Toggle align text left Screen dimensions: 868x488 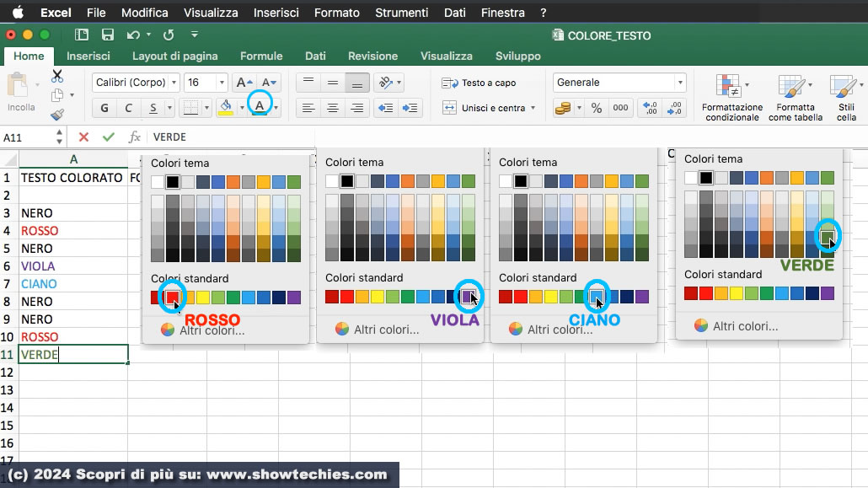pos(308,108)
